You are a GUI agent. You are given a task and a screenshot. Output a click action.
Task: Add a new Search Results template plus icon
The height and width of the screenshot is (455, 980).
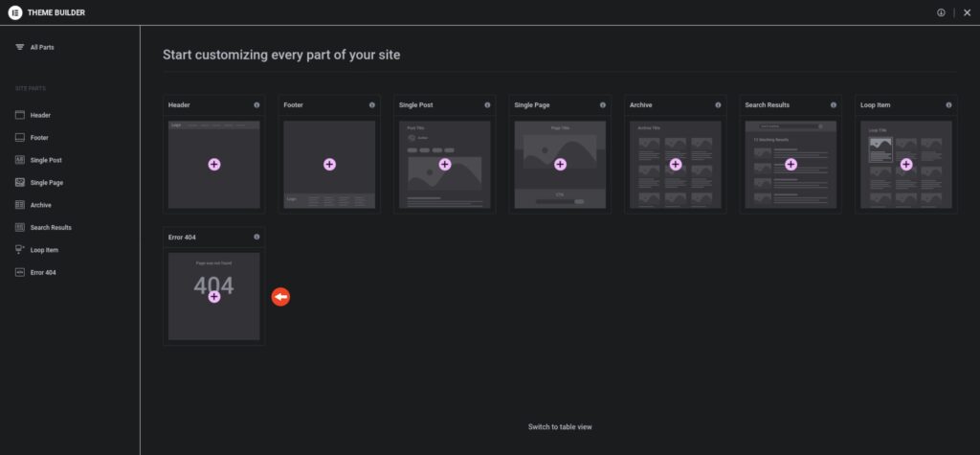tap(791, 165)
